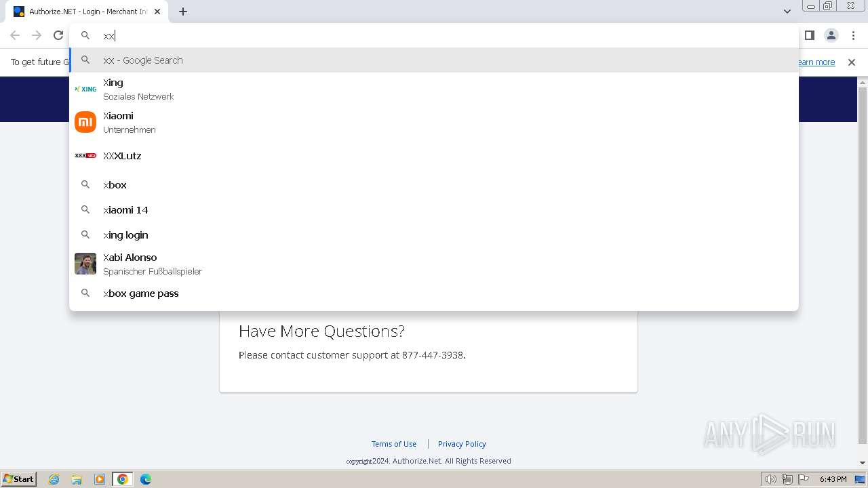The height and width of the screenshot is (488, 868).
Task: Click the magnifier icon in the address bar
Action: coord(85,35)
